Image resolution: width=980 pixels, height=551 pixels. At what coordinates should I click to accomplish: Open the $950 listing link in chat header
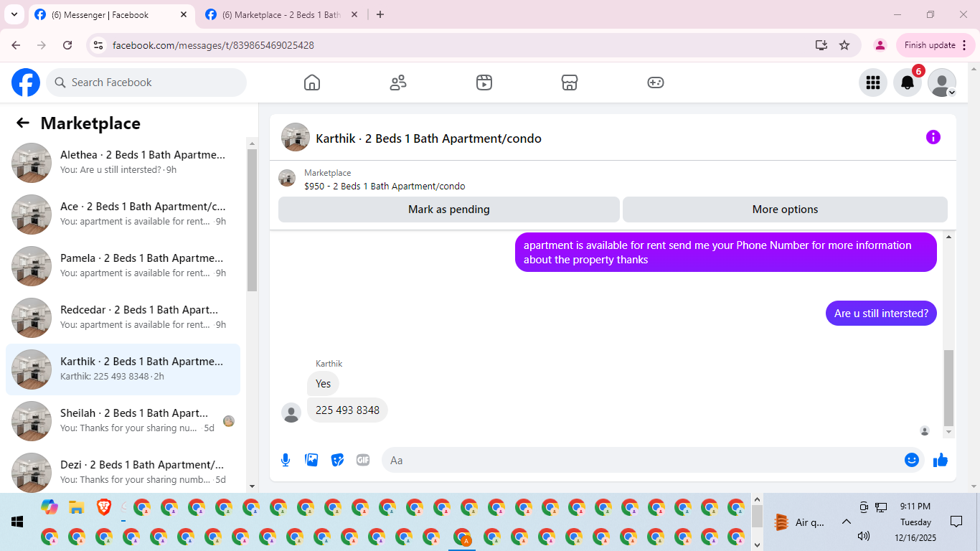pos(385,186)
